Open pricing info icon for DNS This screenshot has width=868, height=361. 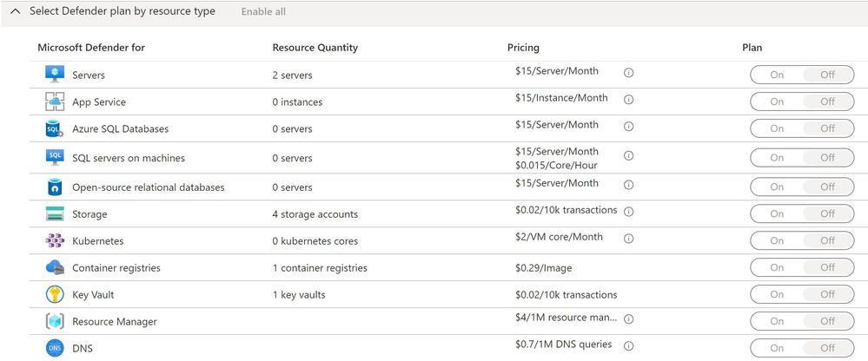point(628,345)
